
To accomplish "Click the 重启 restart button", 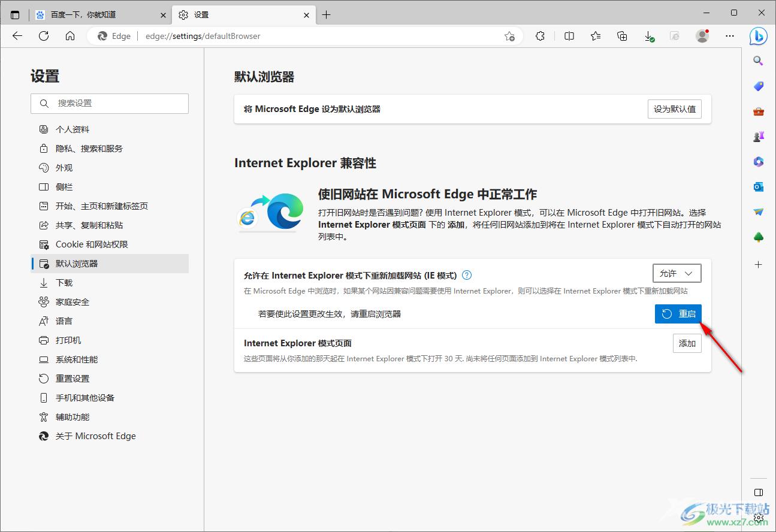I will (678, 314).
